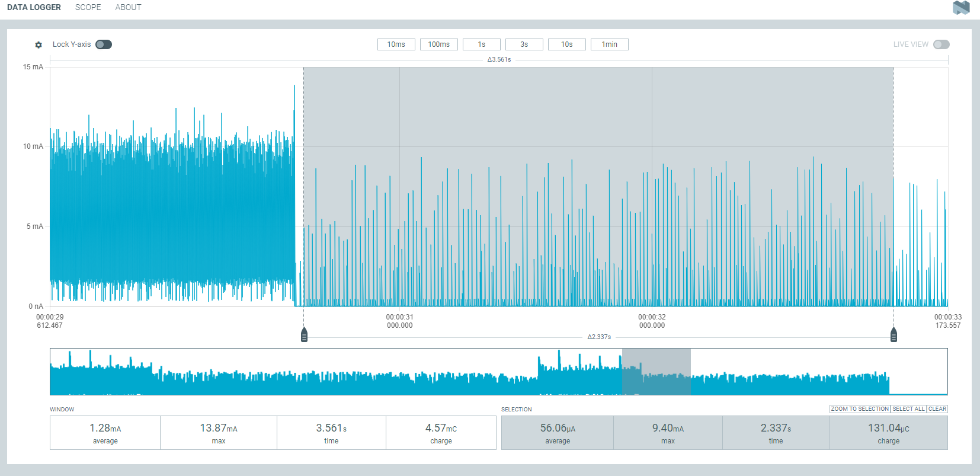Click the Select All button
980x476 pixels.
click(908, 409)
